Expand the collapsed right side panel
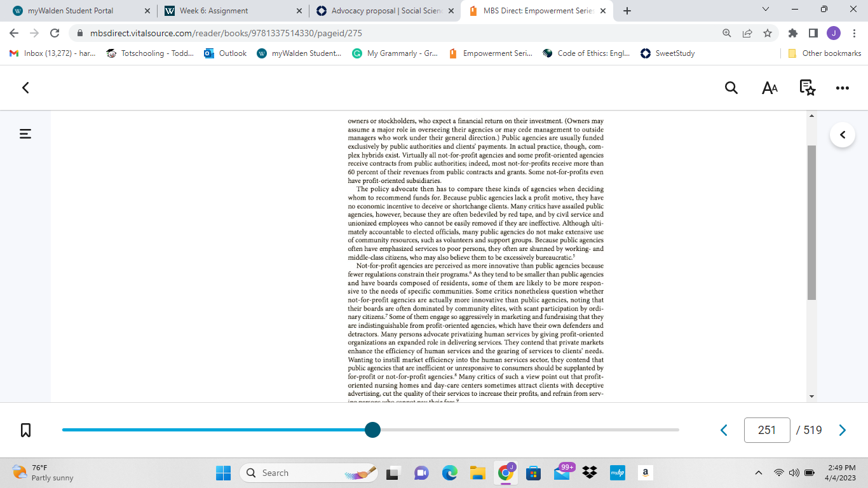The image size is (868, 488). 843,135
